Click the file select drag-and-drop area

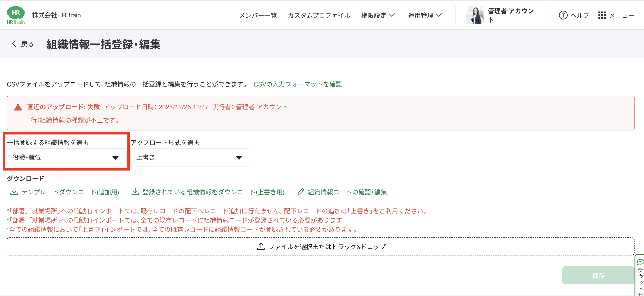pyautogui.click(x=320, y=246)
